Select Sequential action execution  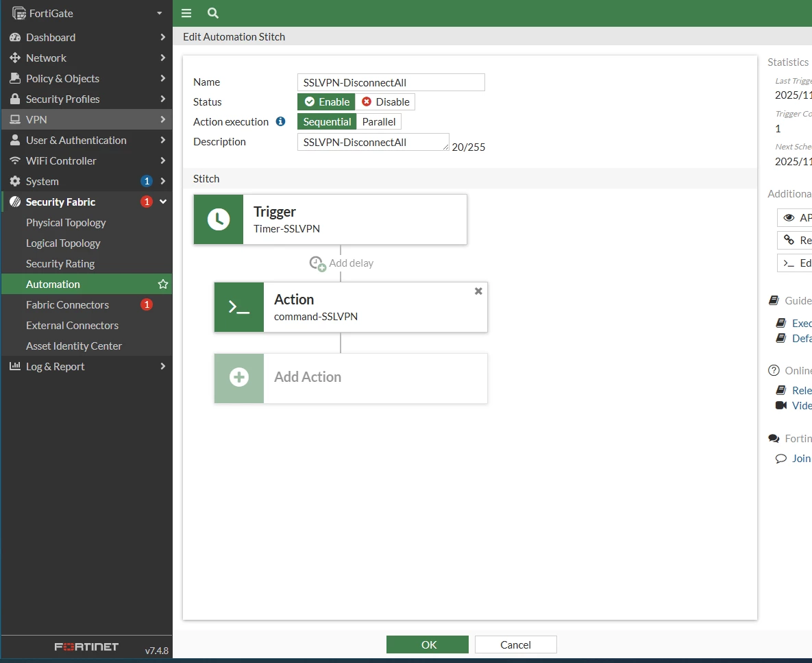(327, 122)
